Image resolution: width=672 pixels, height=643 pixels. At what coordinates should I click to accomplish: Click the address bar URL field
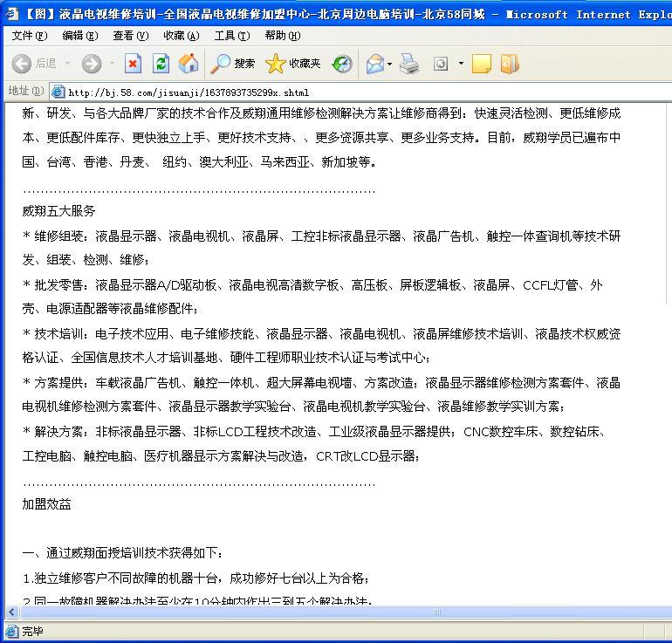pos(349,92)
